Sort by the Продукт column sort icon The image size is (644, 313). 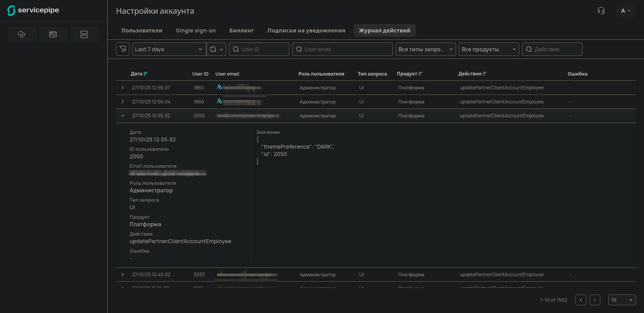[x=421, y=74]
